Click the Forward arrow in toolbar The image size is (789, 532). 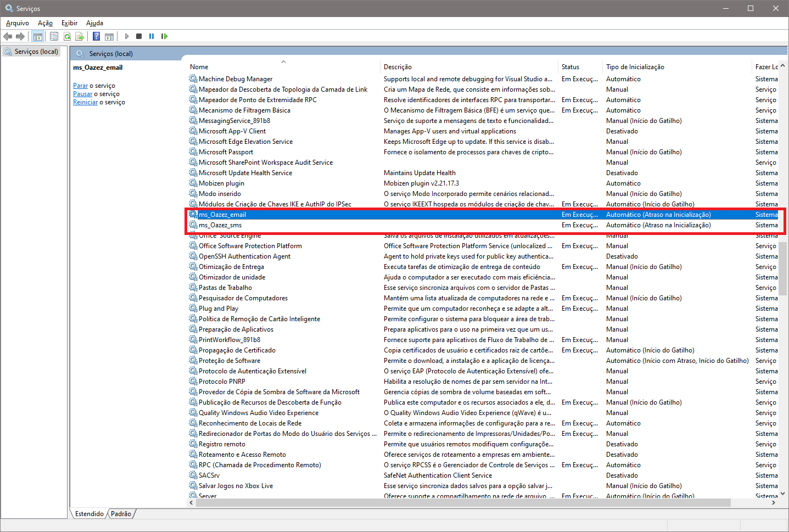(x=20, y=36)
